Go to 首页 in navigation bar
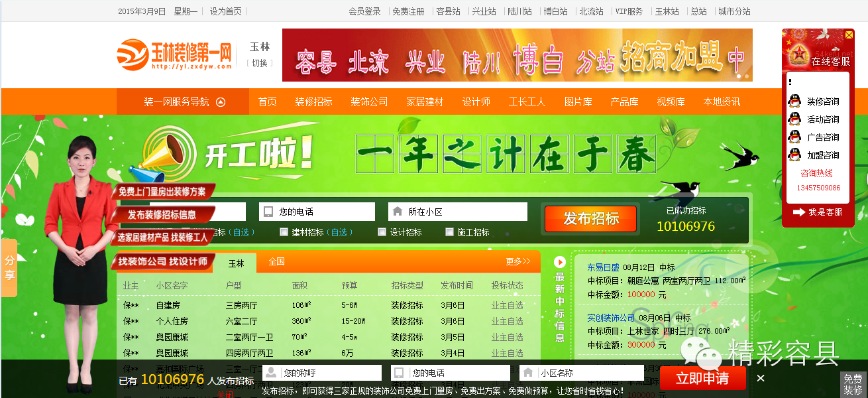The width and height of the screenshot is (868, 398). point(267,102)
